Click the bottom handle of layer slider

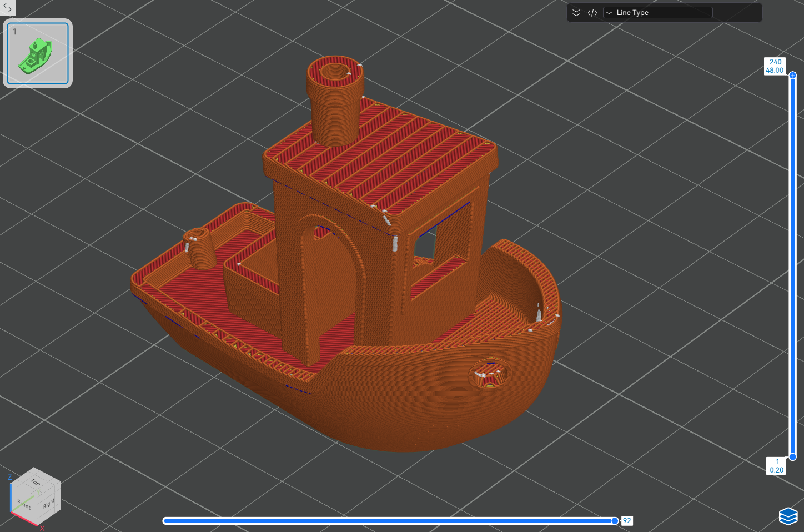click(793, 457)
